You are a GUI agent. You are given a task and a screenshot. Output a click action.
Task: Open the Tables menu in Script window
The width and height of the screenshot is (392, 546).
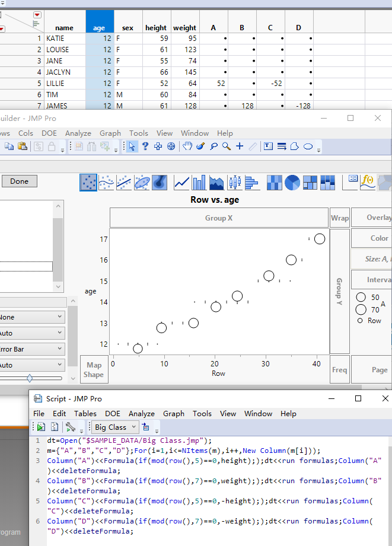coord(85,414)
